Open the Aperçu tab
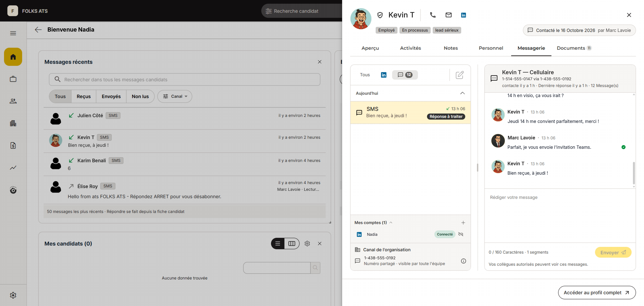 370,48
